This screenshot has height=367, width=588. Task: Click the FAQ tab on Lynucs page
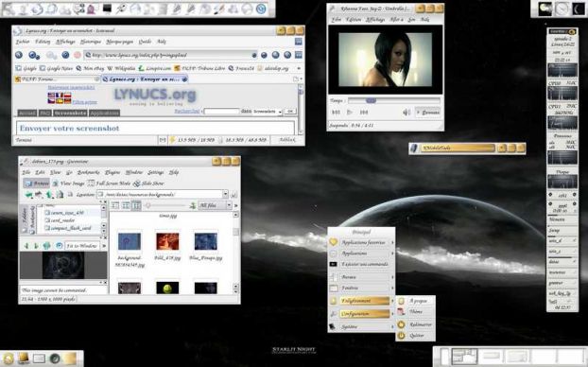click(x=44, y=113)
